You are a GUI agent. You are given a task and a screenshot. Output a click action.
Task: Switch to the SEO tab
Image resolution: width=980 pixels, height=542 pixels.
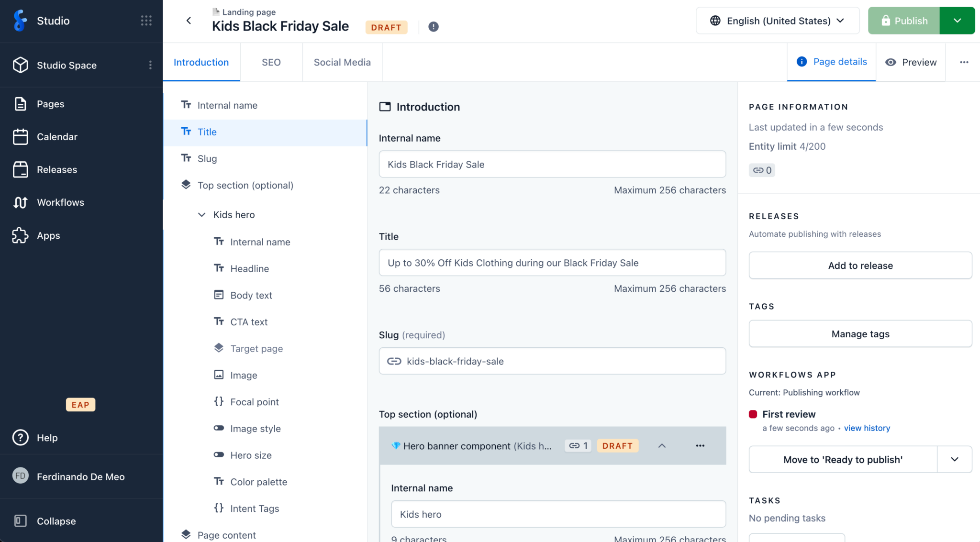(271, 62)
